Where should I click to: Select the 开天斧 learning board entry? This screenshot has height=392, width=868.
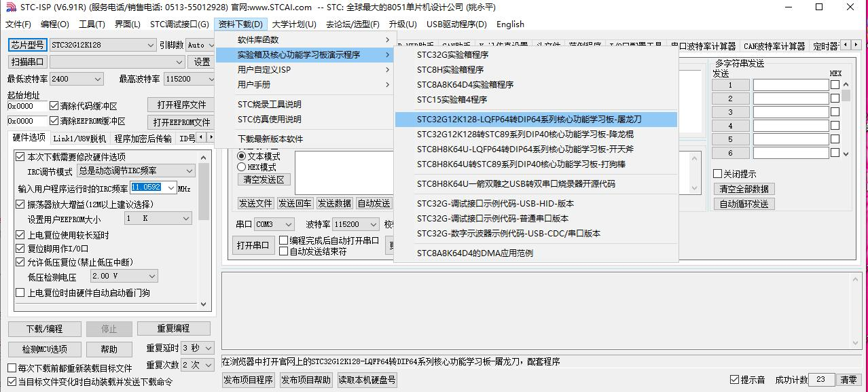click(x=536, y=149)
